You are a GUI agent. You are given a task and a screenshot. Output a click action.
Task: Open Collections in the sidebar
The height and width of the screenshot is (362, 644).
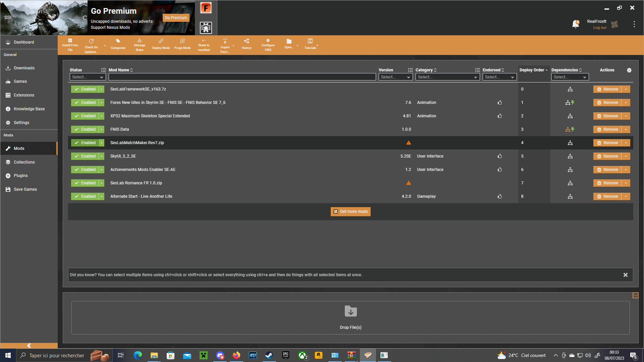[x=29, y=162]
